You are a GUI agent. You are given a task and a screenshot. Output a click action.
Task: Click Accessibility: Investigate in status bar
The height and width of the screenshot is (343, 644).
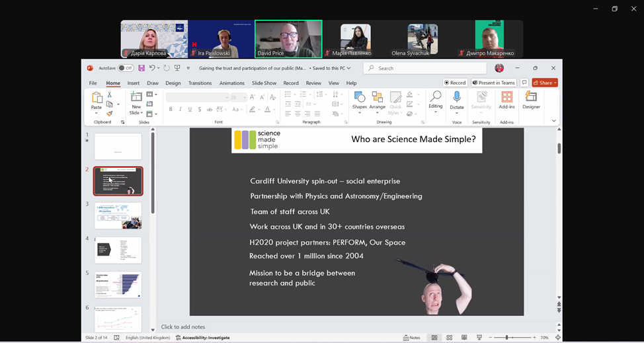click(x=202, y=338)
